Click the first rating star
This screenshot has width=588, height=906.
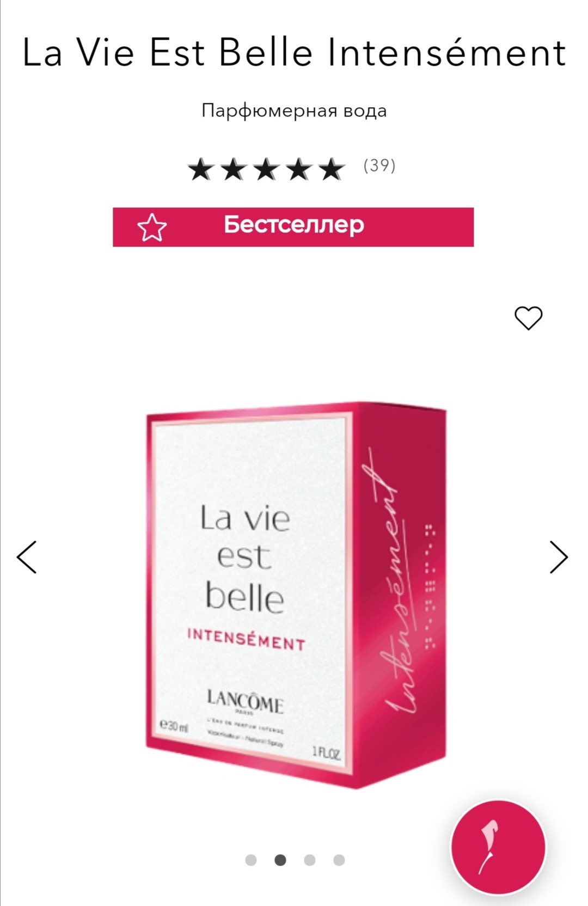[200, 169]
